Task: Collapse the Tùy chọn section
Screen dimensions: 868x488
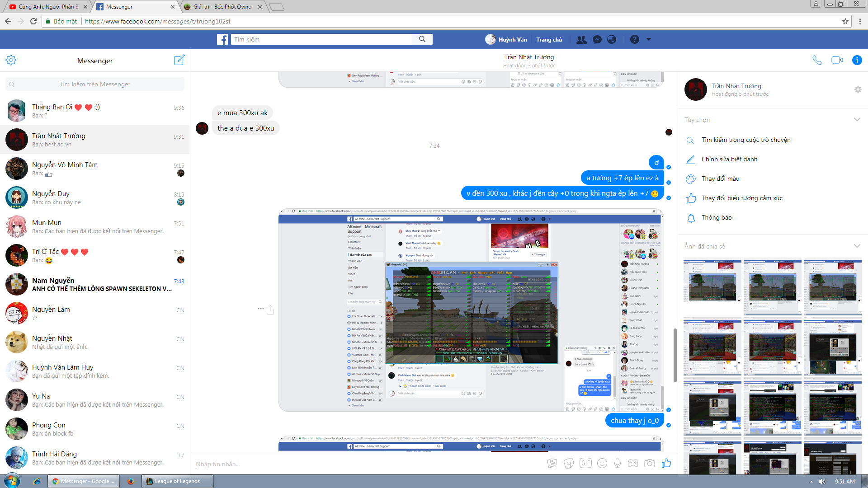Action: coord(857,120)
